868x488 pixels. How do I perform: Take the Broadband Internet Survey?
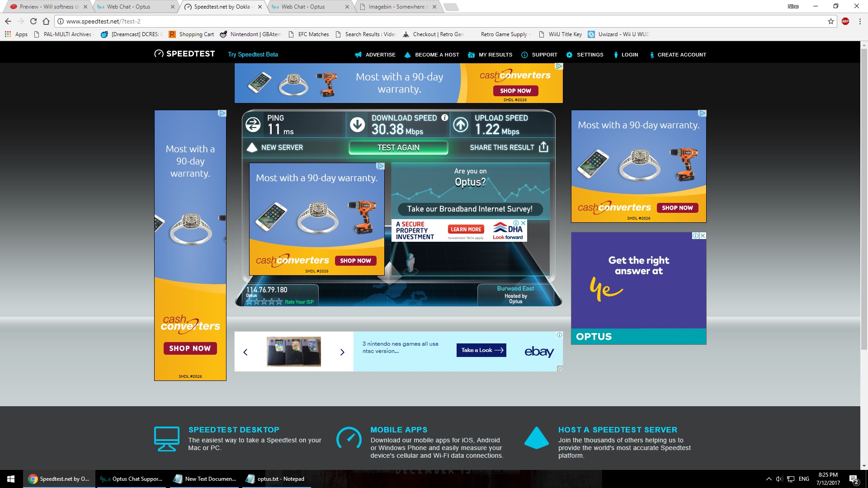point(470,209)
